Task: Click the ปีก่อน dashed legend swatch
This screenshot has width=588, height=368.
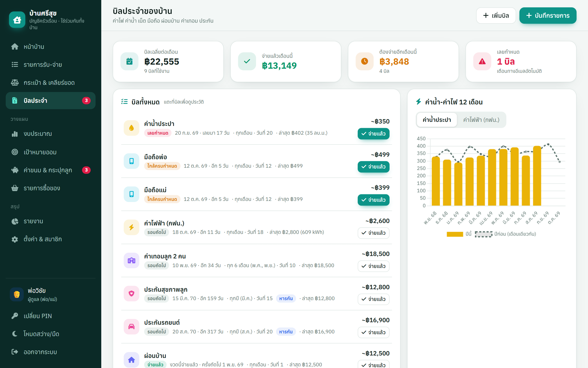Action: [483, 234]
